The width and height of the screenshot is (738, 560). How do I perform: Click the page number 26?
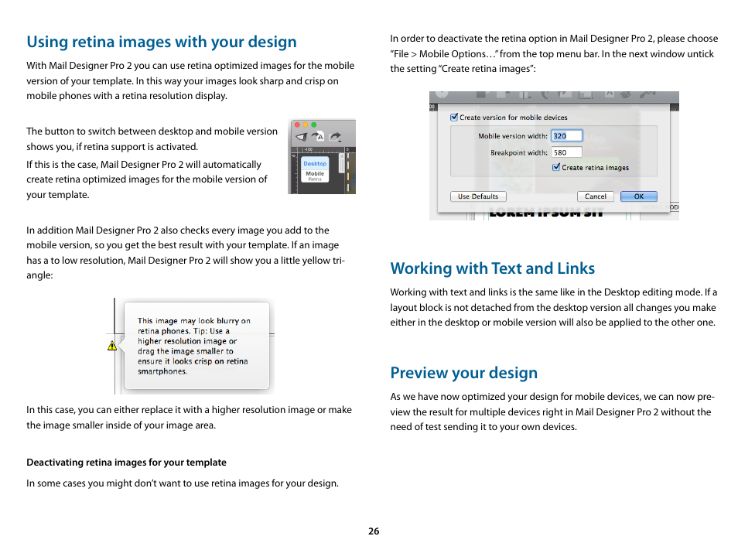point(374,531)
